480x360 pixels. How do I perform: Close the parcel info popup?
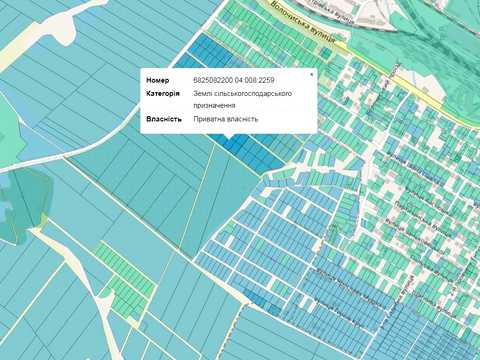[311, 74]
